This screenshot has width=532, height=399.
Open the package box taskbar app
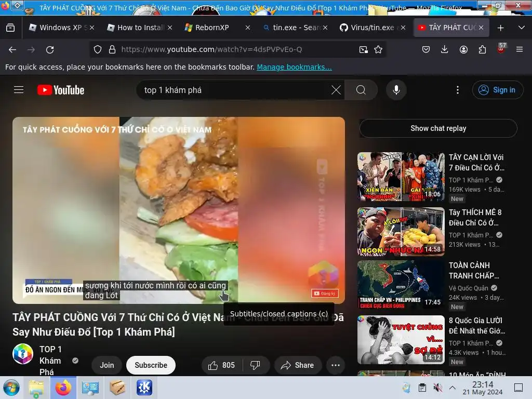coord(117,388)
